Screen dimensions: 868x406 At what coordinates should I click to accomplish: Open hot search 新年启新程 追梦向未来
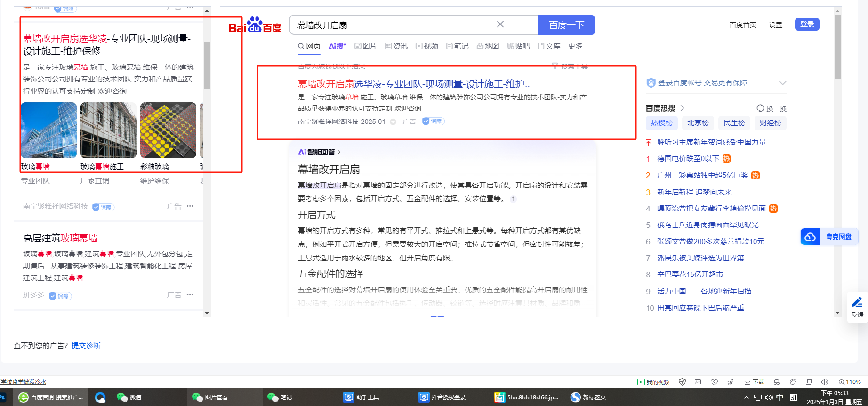tap(694, 192)
